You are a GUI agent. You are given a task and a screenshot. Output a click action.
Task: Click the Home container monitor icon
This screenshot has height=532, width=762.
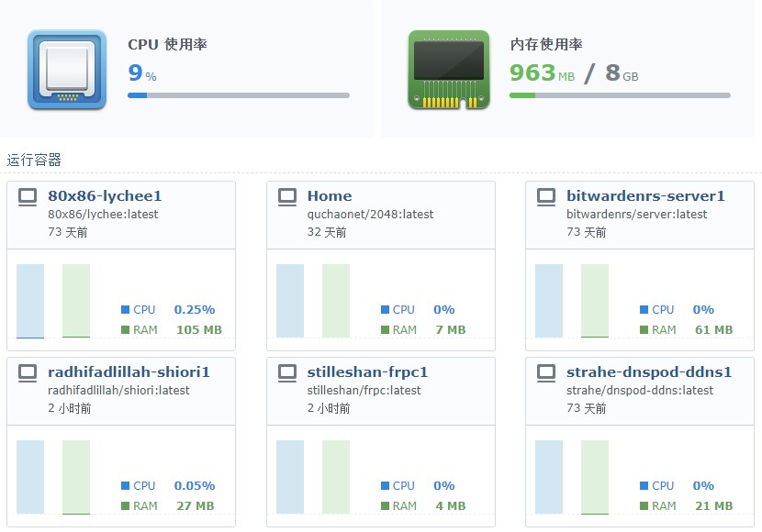[287, 195]
